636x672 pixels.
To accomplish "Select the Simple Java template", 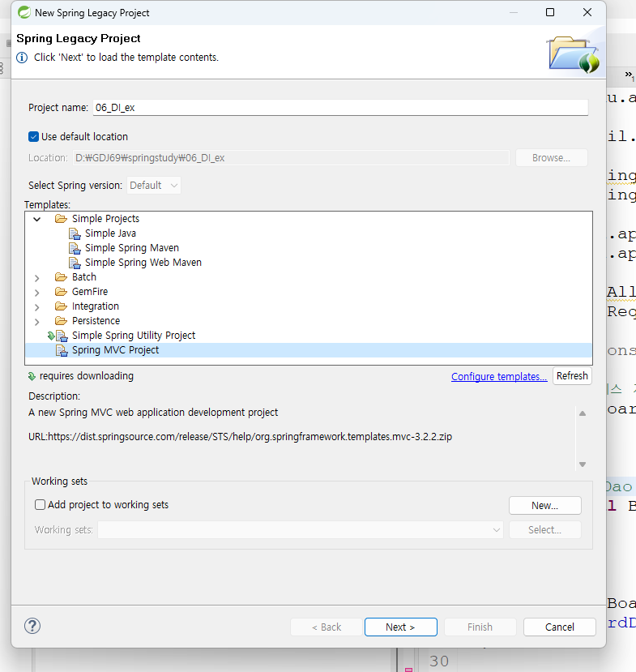I will click(110, 233).
